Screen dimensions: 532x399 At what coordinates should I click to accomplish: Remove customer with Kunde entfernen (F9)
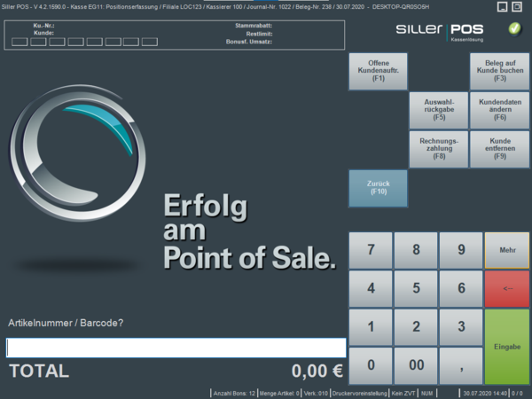click(x=499, y=150)
